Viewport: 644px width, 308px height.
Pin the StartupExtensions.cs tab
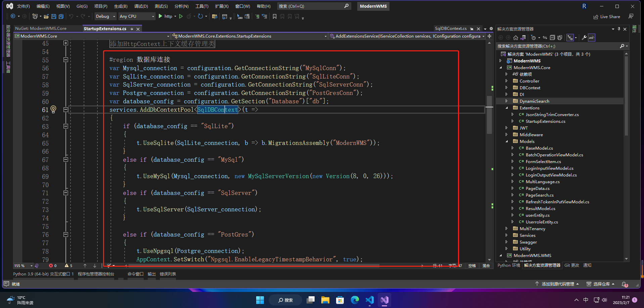click(132, 29)
